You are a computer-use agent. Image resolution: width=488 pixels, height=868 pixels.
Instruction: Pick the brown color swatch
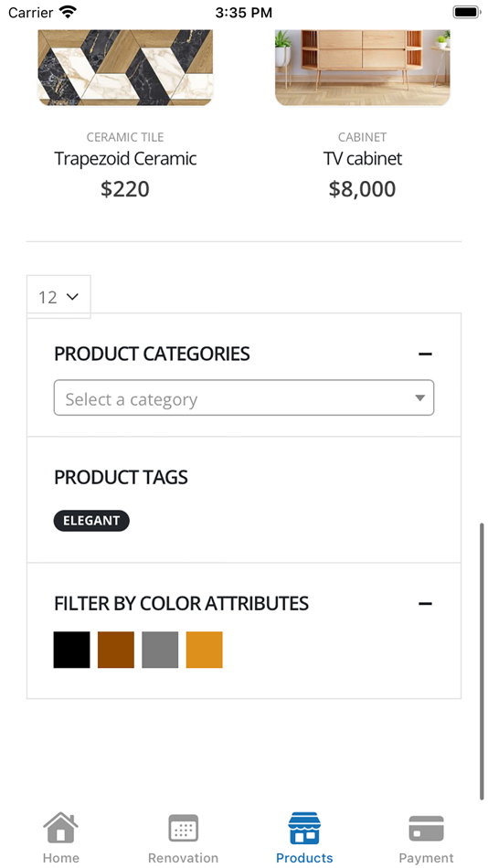coord(116,650)
